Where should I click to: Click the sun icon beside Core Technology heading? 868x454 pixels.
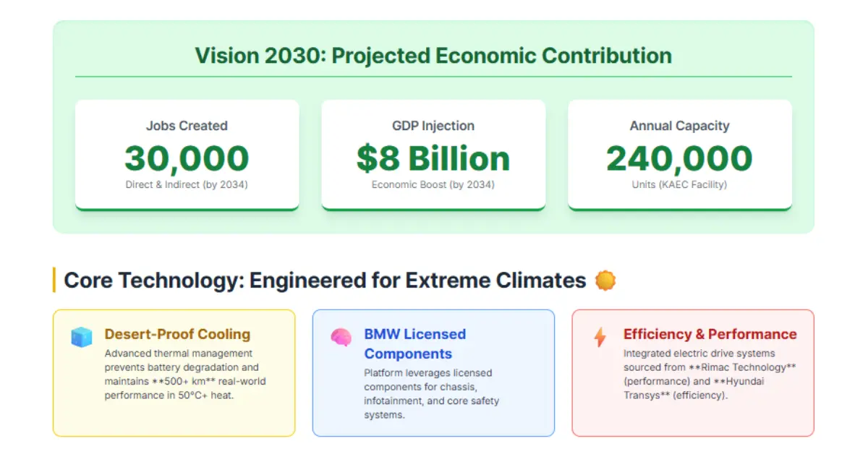click(x=605, y=280)
